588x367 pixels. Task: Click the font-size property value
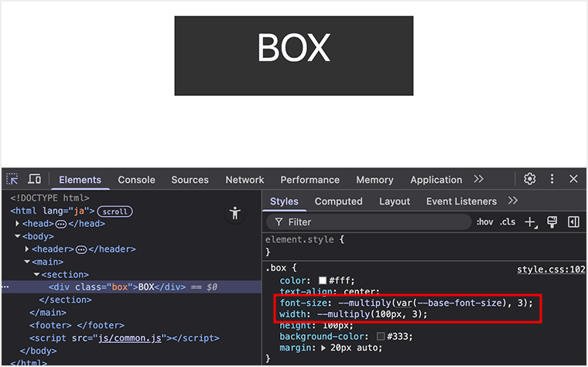432,303
